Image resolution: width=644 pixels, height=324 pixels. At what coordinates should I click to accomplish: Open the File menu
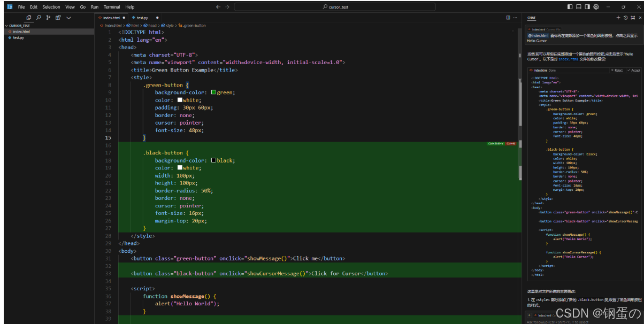(21, 7)
